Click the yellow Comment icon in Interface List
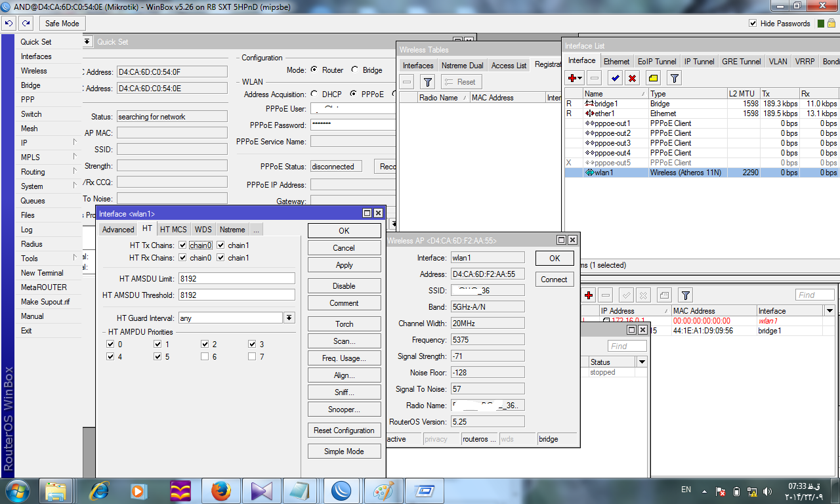The height and width of the screenshot is (504, 840). point(653,78)
